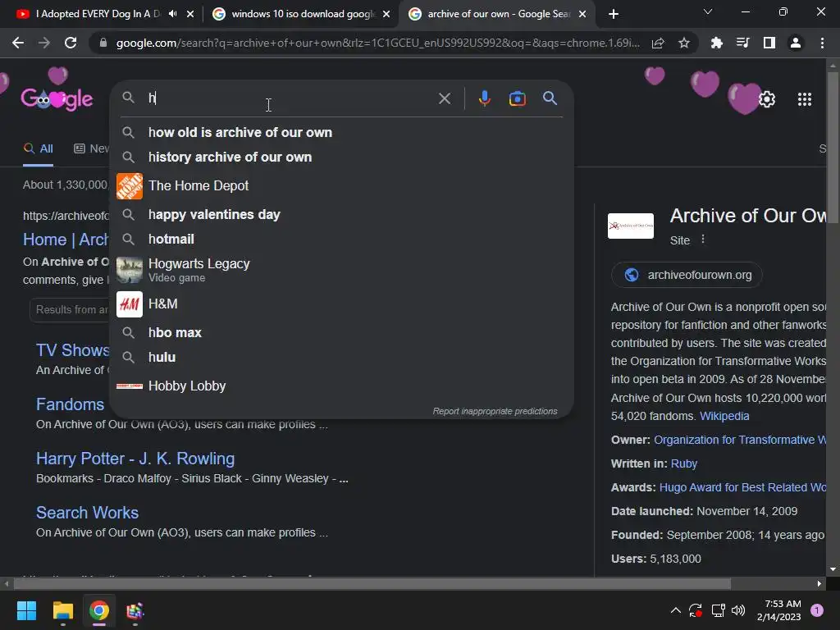Open the clock showing 7:53 AM
Screen dimensions: 840x630
coord(779,610)
